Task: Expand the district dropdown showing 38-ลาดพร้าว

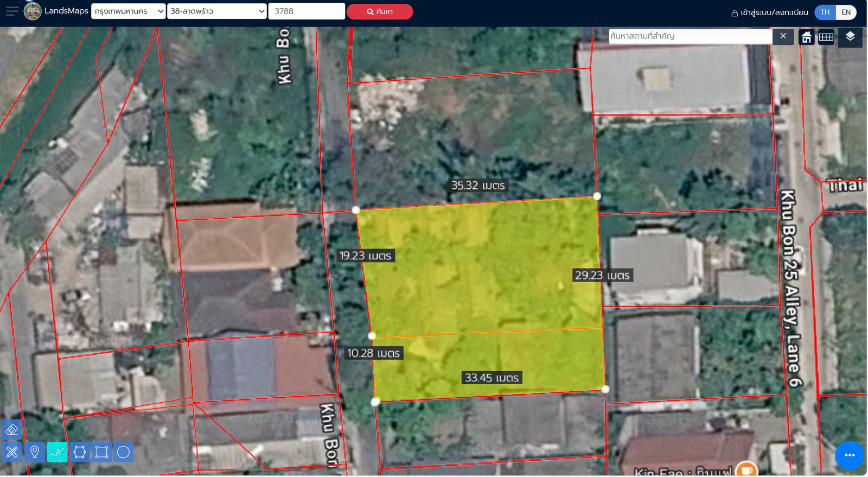Action: pos(217,11)
